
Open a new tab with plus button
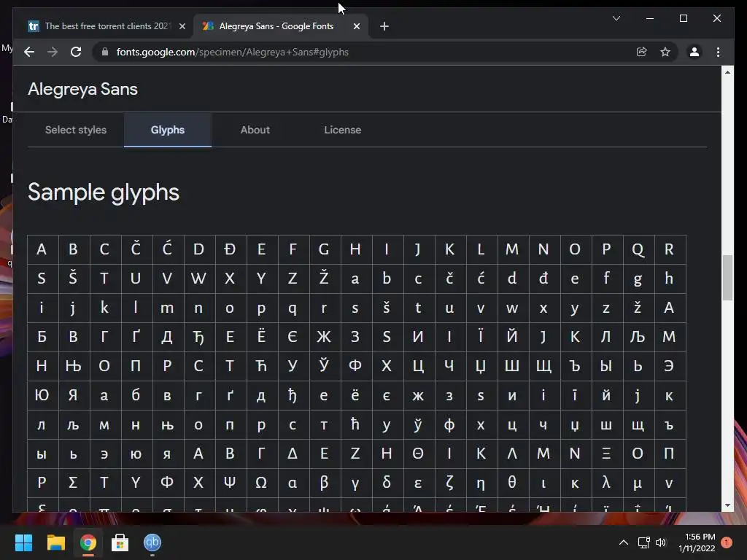pos(384,26)
